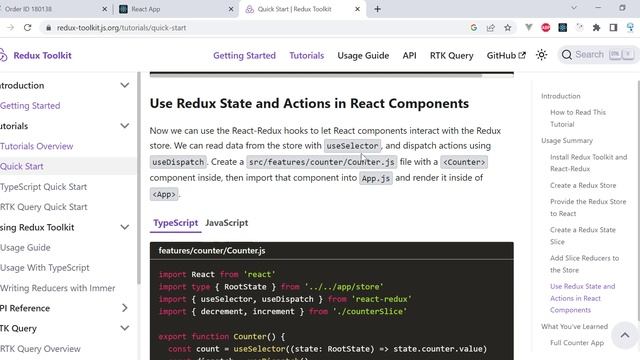The height and width of the screenshot is (360, 640).
Task: Open the red ABP extension icon
Action: tap(546, 28)
